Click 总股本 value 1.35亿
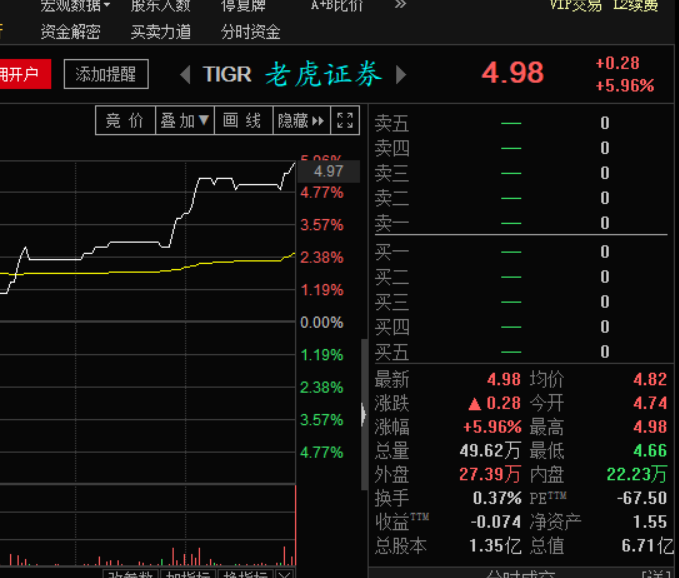This screenshot has width=679, height=578. point(495,546)
